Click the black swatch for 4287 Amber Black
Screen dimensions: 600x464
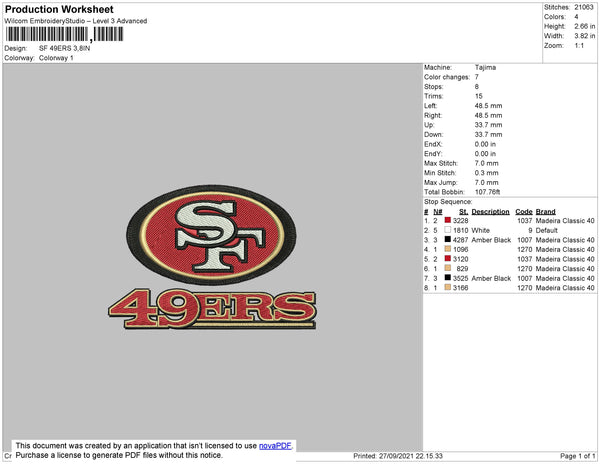pyautogui.click(x=447, y=239)
